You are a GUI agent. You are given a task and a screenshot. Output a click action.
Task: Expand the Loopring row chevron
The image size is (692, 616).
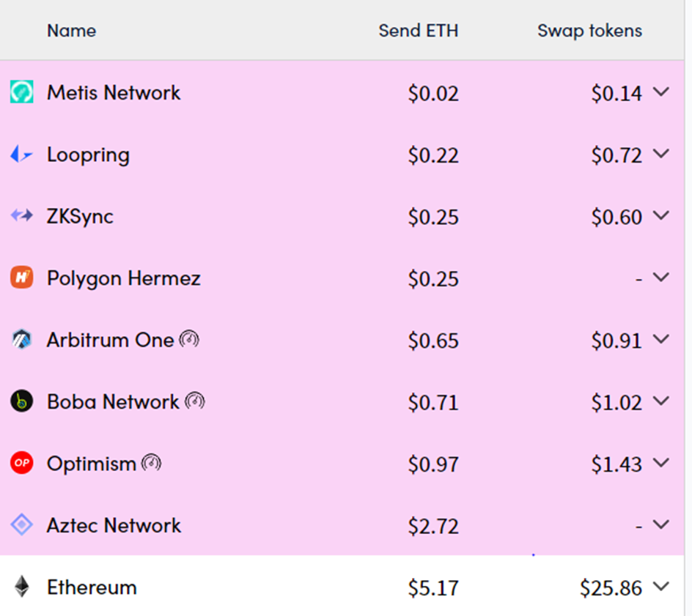(661, 154)
